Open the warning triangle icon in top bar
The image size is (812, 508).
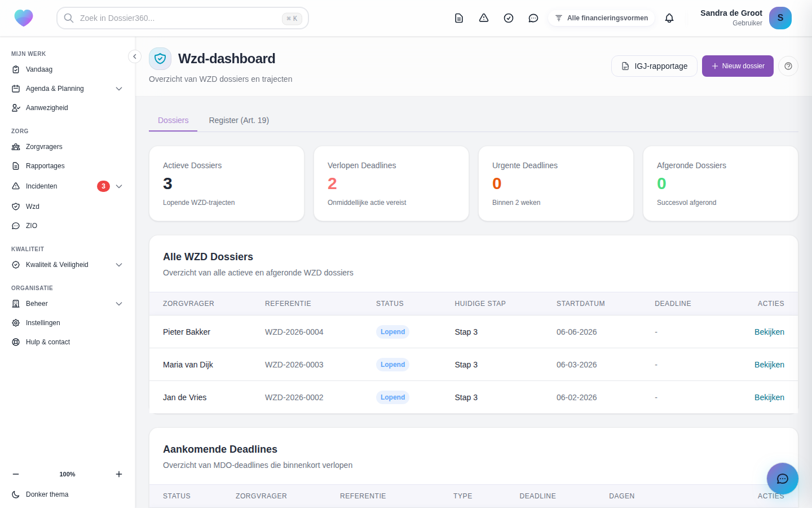(x=484, y=18)
